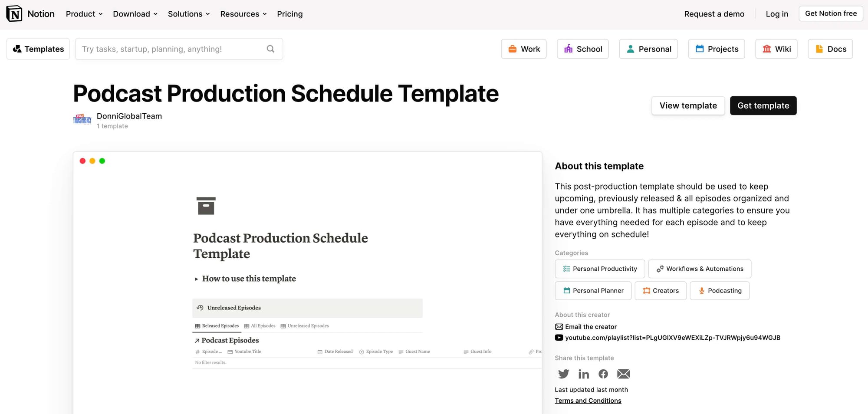Open the Terms and Conditions link
This screenshot has width=868, height=414.
point(588,400)
